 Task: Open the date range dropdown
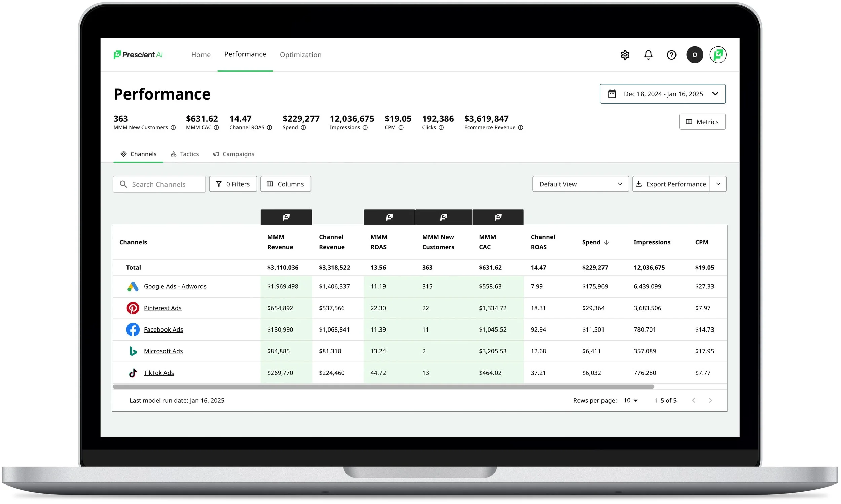[x=663, y=94]
